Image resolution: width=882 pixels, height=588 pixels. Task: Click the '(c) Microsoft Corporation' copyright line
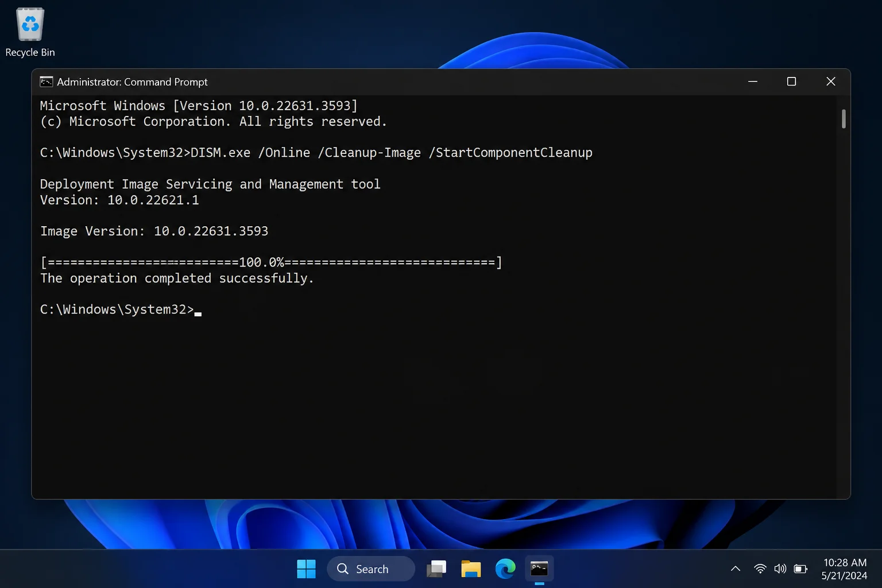tap(213, 122)
